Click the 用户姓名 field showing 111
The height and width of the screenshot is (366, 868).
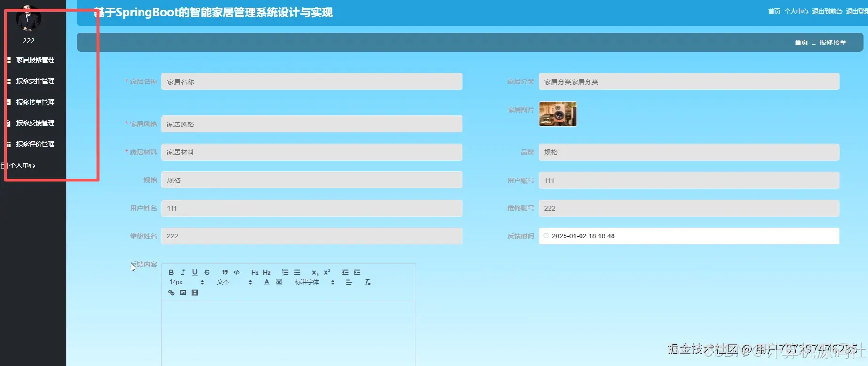[312, 208]
